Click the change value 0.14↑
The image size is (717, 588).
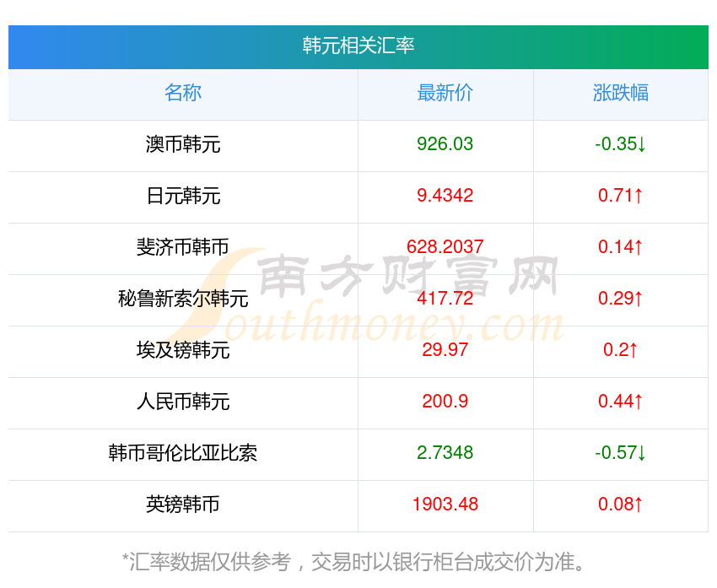620,247
